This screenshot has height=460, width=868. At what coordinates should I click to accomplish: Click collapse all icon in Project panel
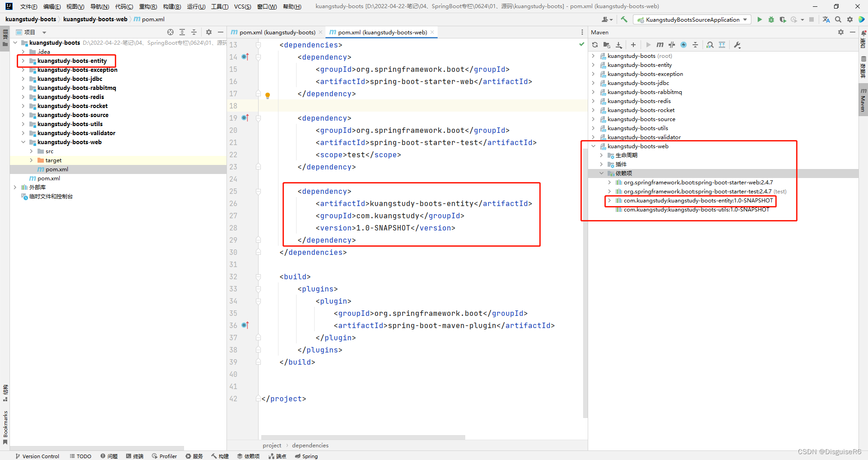(194, 32)
